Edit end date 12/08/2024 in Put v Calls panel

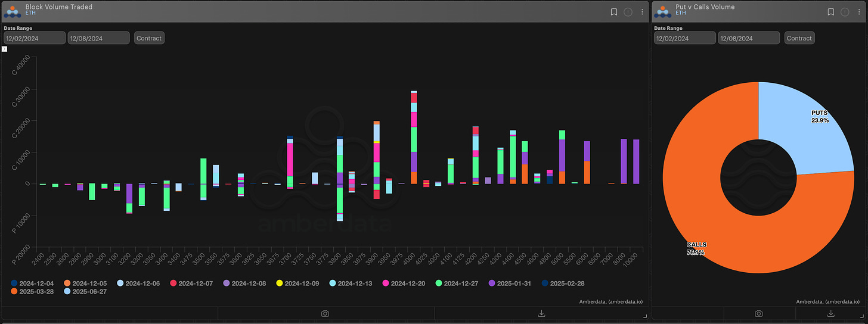click(x=749, y=38)
